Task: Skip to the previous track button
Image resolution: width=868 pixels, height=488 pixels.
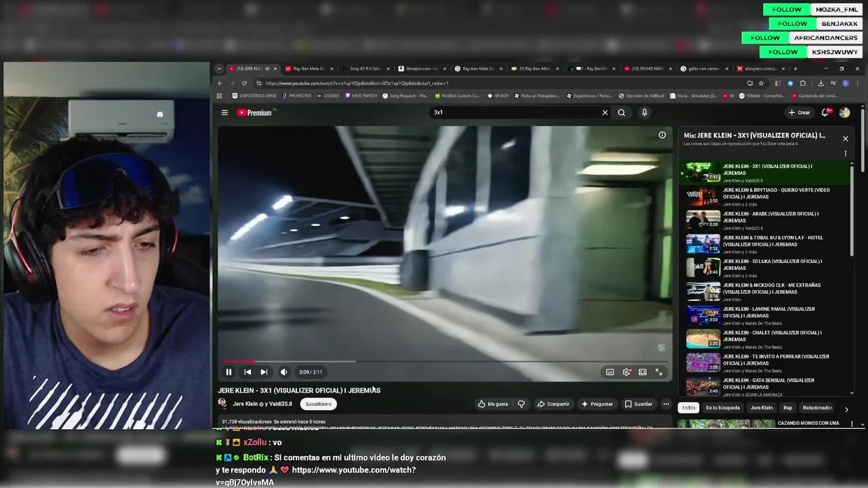Action: pos(248,372)
